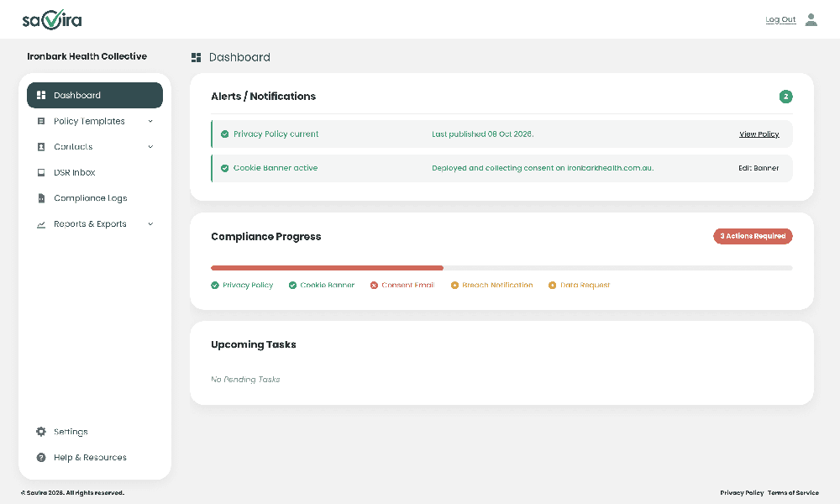Click the 'Cookie Banner active' alert text
Image resolution: width=840 pixels, height=504 pixels.
[x=276, y=168]
